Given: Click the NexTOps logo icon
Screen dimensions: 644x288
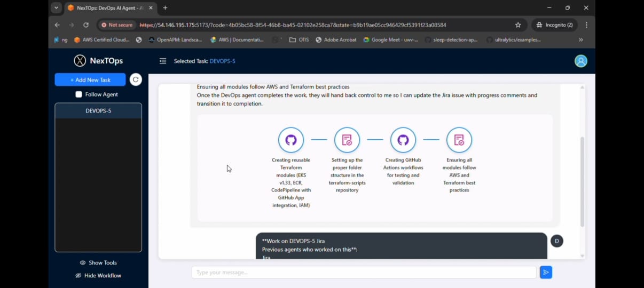Looking at the screenshot, I should click(80, 61).
